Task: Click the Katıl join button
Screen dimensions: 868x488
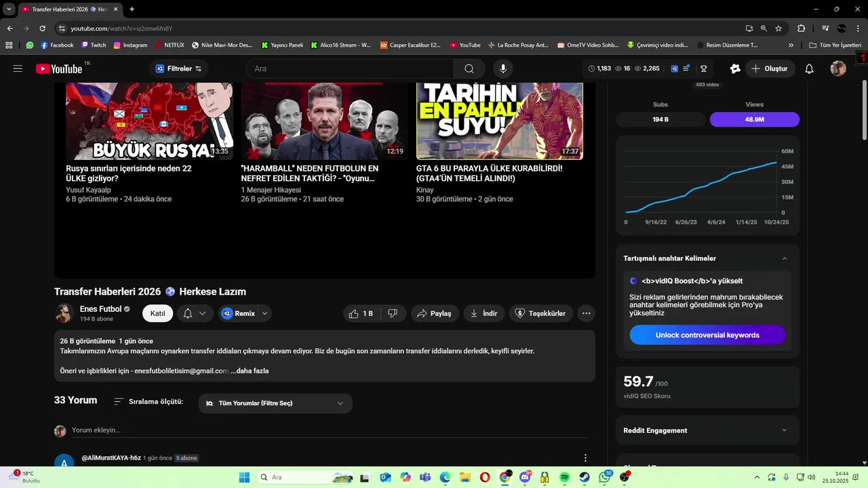Action: click(x=157, y=313)
